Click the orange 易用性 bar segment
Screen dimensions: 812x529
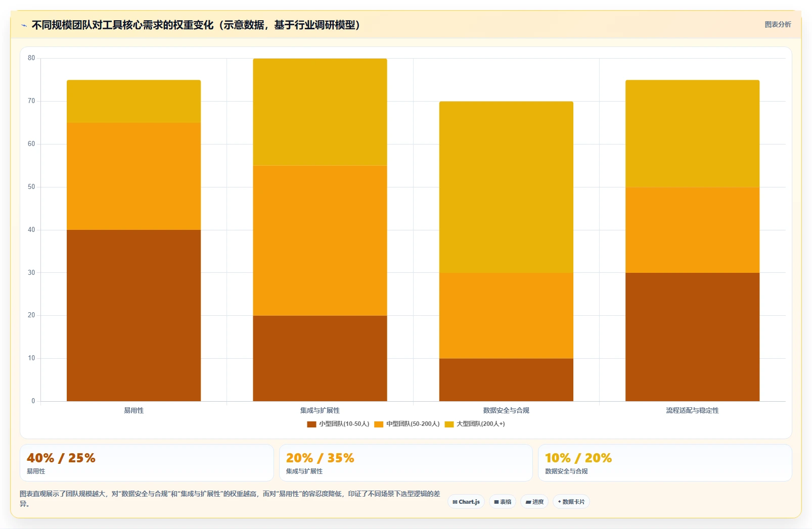click(x=133, y=176)
